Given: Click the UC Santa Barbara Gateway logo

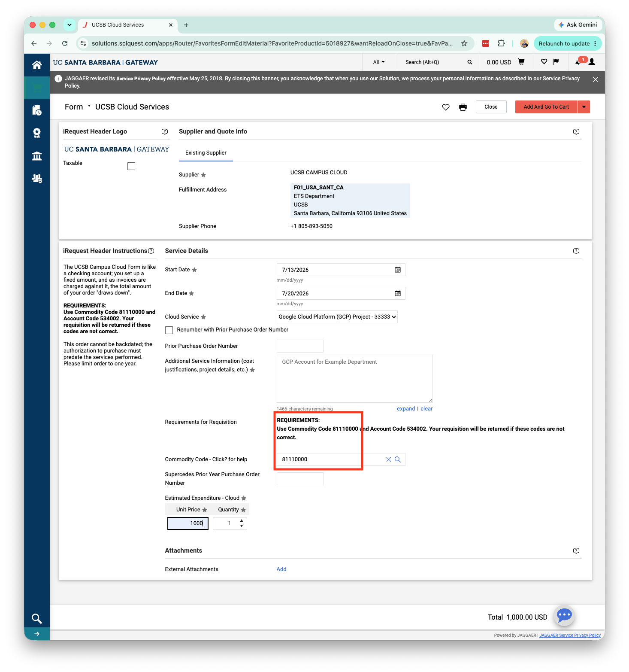Looking at the screenshot, I should point(106,63).
